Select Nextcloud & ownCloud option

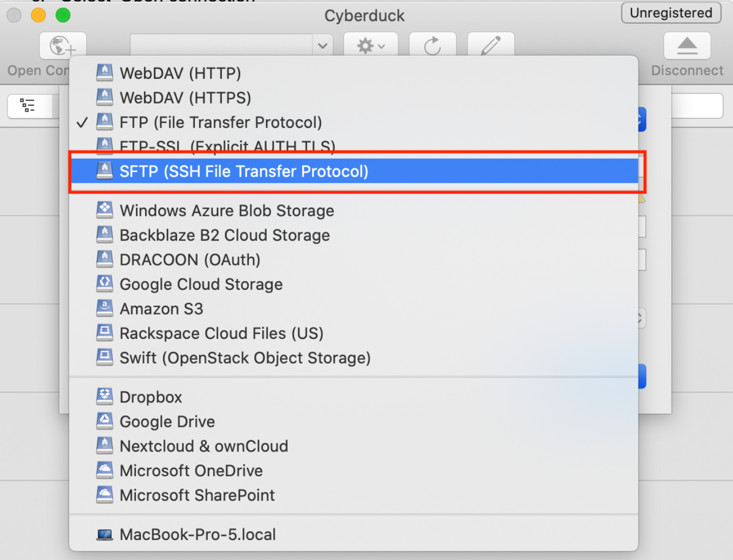203,446
